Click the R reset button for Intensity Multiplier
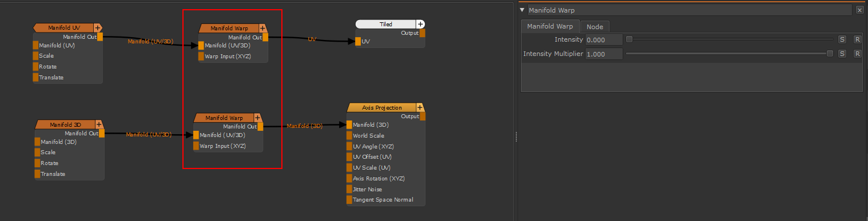This screenshot has width=868, height=221. (857, 54)
